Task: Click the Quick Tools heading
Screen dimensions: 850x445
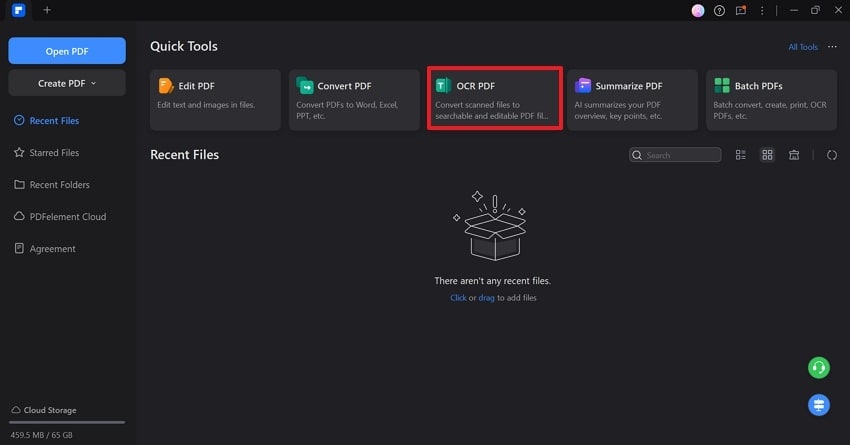Action: [x=184, y=47]
